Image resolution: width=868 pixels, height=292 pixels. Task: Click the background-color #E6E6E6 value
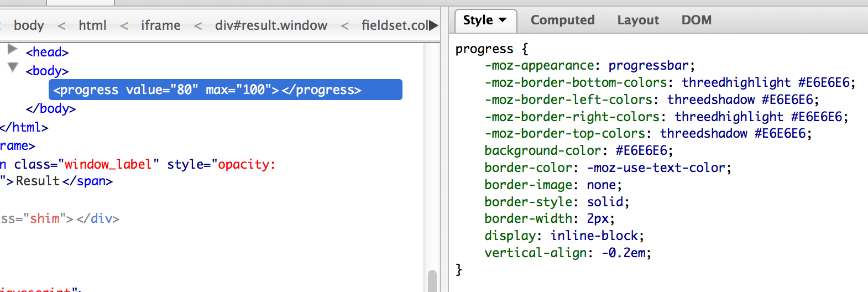(x=641, y=150)
